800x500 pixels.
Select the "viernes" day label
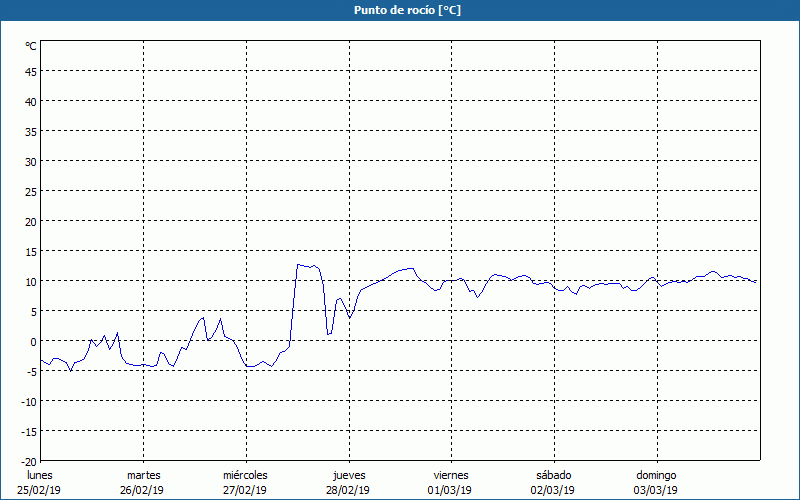click(451, 475)
